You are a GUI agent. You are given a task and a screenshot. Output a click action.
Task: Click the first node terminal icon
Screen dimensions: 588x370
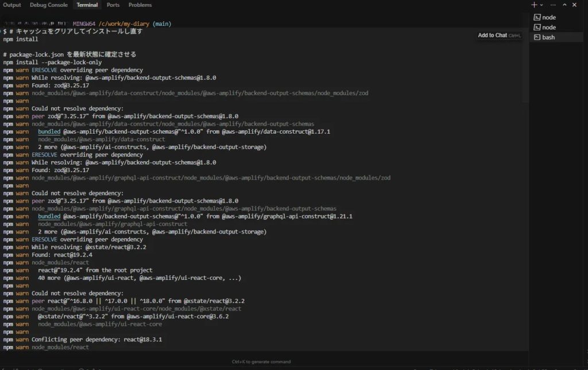(x=537, y=17)
